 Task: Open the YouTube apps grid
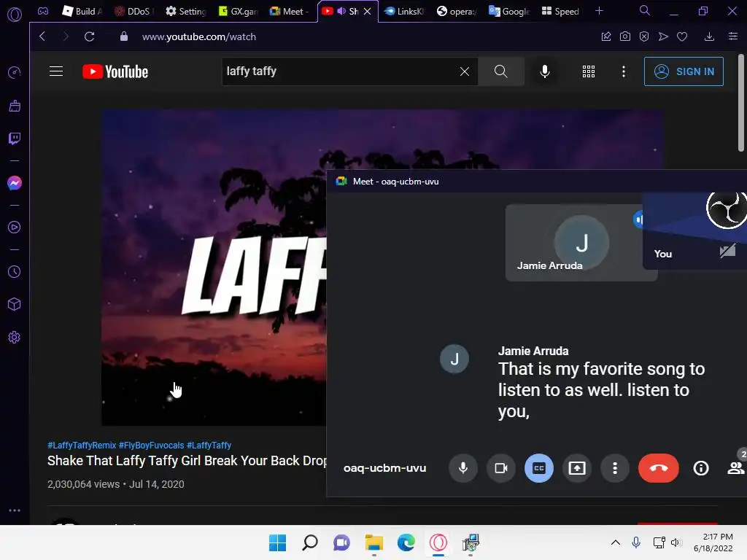click(x=589, y=71)
